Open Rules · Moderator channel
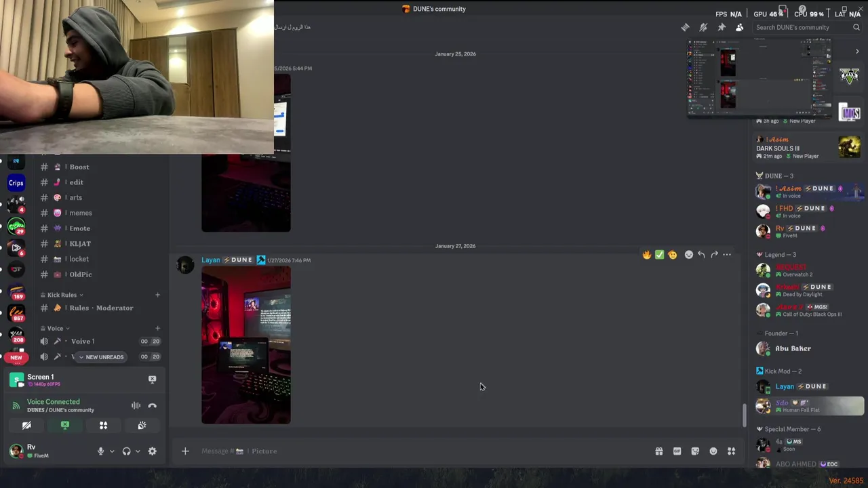868x488 pixels. (100, 308)
